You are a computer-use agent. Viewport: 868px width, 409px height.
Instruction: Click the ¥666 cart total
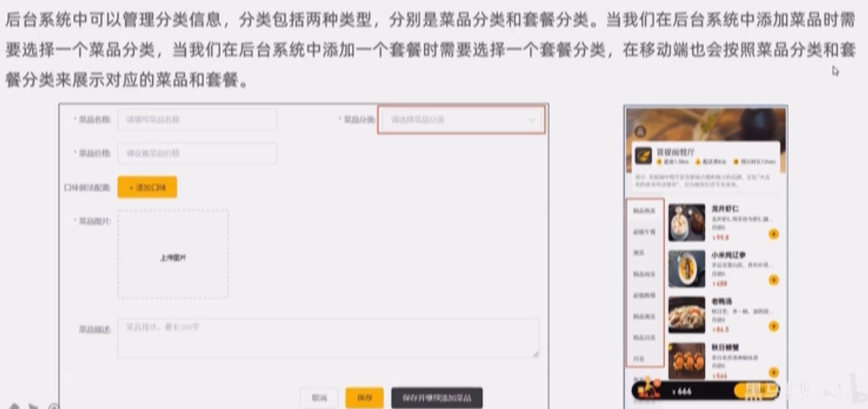tap(682, 391)
